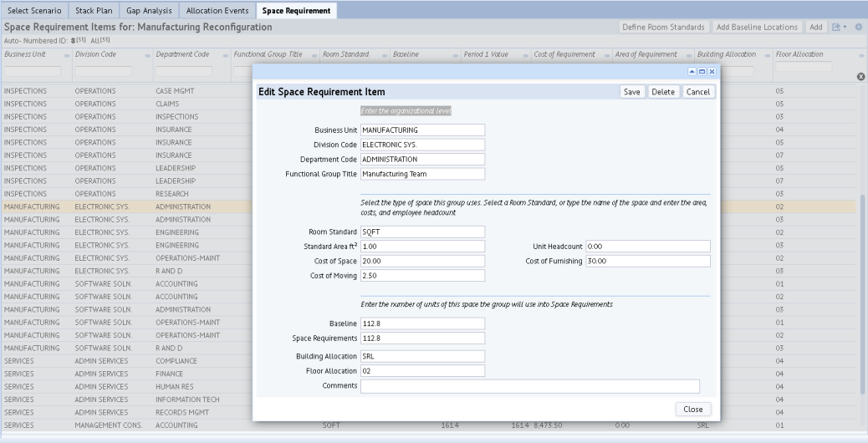The height and width of the screenshot is (443, 868).
Task: Edit the Cost of Furnishing field
Action: tap(648, 261)
